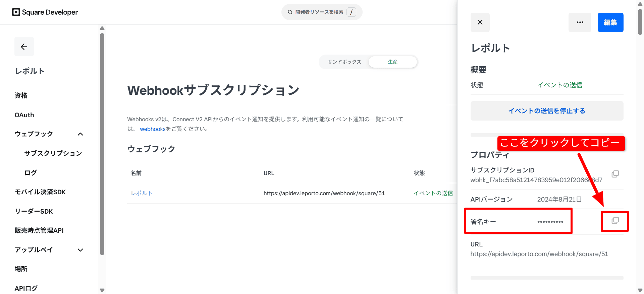Copy the 署名キー with its copy icon
This screenshot has height=294, width=644.
pos(615,221)
